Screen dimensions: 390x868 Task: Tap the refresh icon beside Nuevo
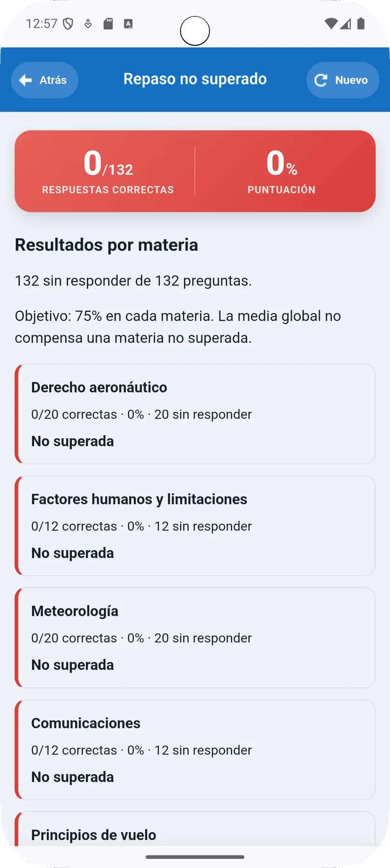pos(321,80)
